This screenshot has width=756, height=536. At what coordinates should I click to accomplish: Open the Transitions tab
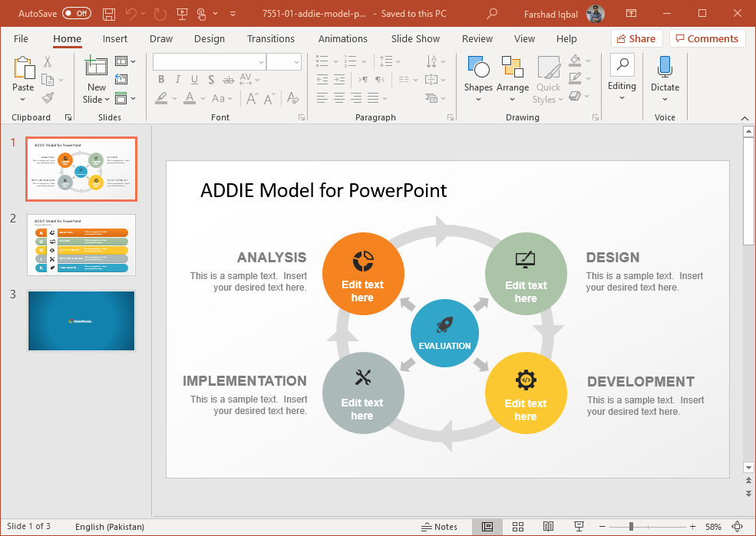pyautogui.click(x=270, y=38)
